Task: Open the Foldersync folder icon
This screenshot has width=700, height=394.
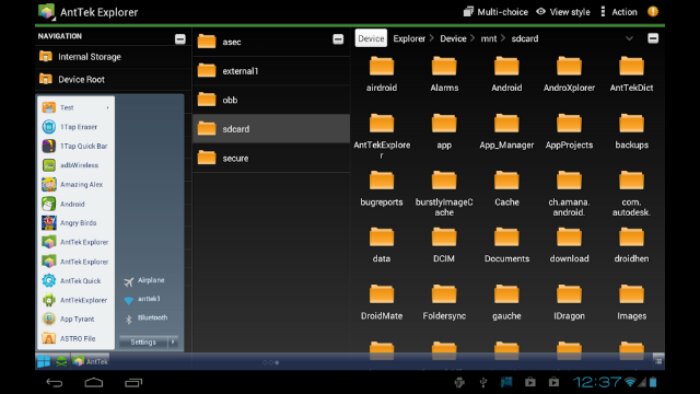Action: [444, 294]
